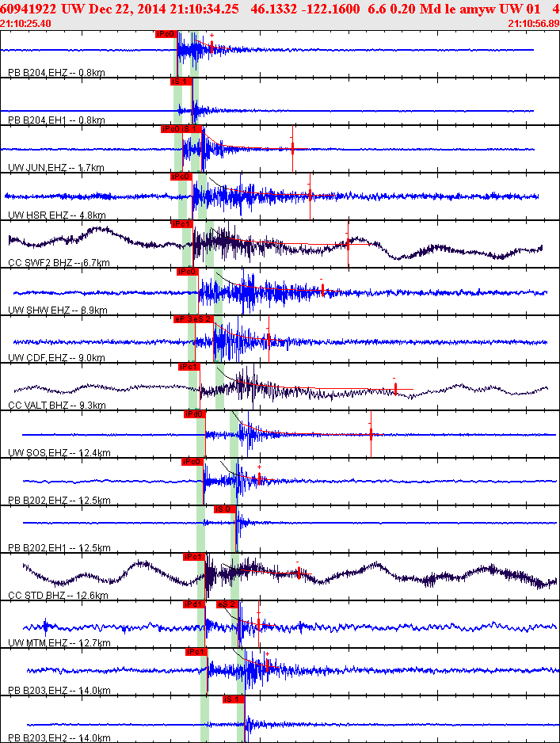Screen dimensions: 560x743
Task: Click the station label 'PB B203 EH2 -- 14.0km'
Action: (59, 737)
